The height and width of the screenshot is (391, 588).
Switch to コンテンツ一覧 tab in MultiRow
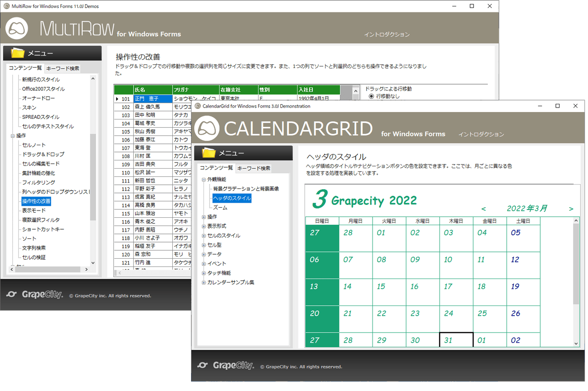click(x=25, y=68)
